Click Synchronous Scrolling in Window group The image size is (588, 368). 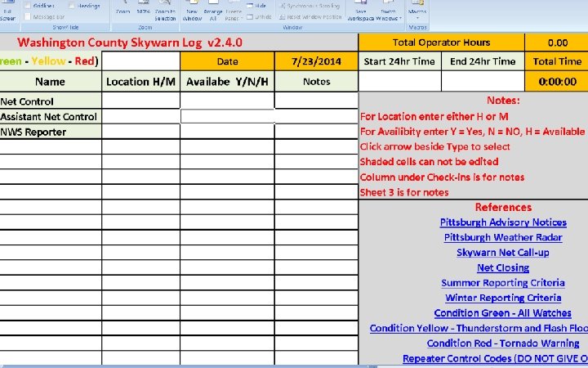(310, 6)
